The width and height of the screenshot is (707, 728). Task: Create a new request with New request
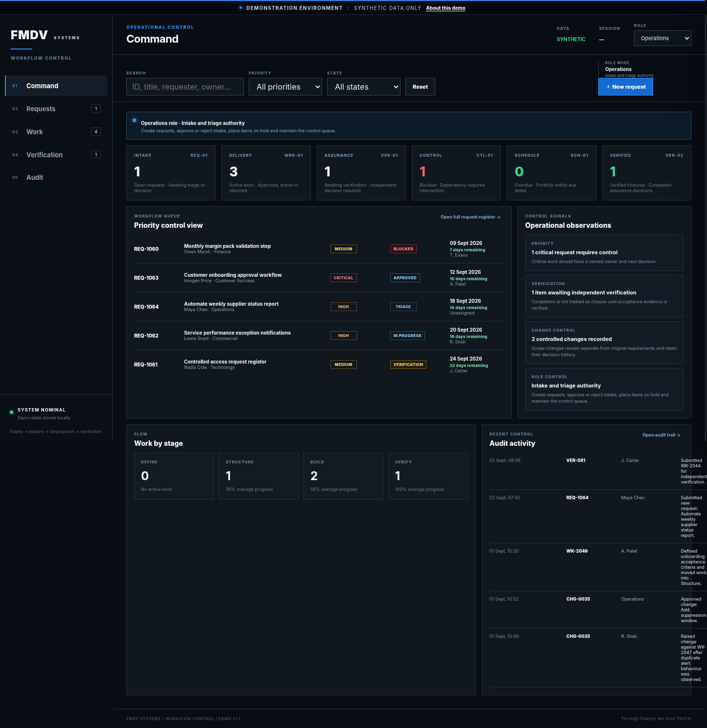pos(626,87)
